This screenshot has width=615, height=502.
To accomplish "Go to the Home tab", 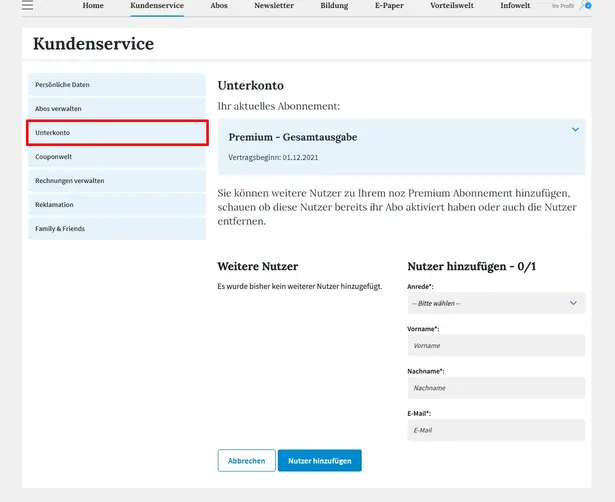I will 93,6.
